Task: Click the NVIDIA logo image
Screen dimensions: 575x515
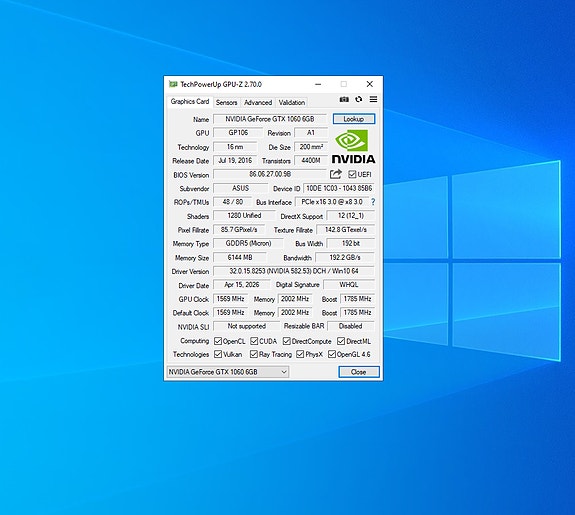Action: [354, 147]
